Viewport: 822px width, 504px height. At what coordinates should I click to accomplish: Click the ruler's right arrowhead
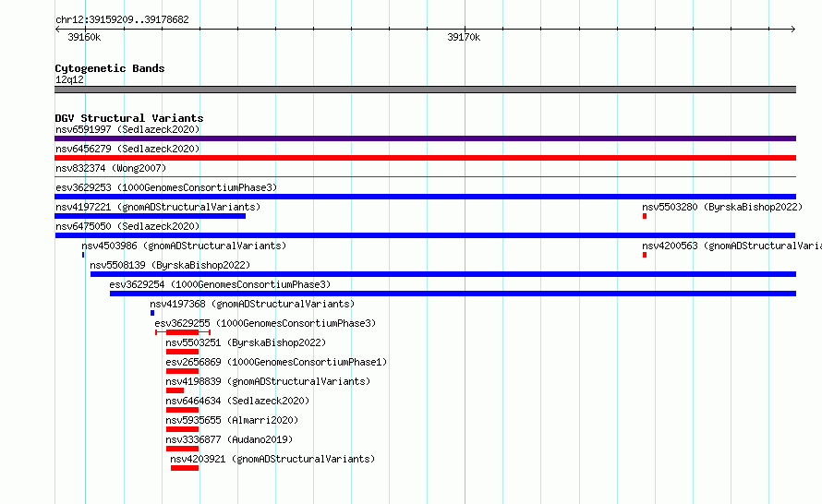pos(793,29)
